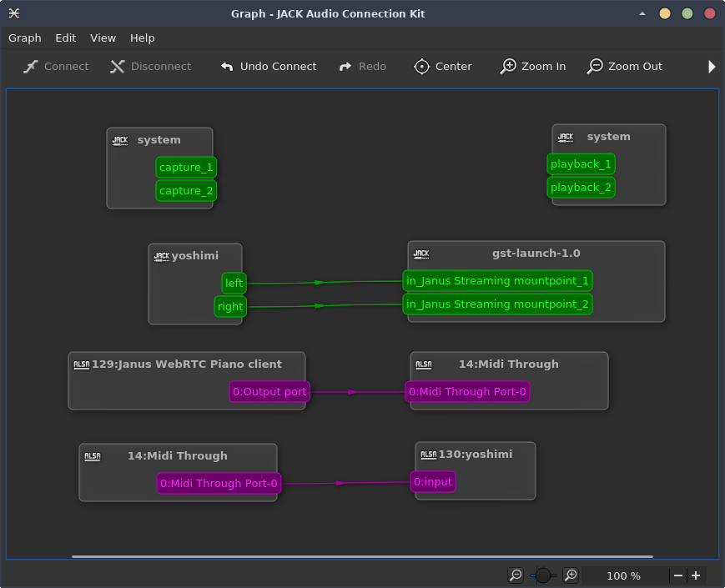725x588 pixels.
Task: Click the Connect toolbar icon
Action: tap(31, 67)
